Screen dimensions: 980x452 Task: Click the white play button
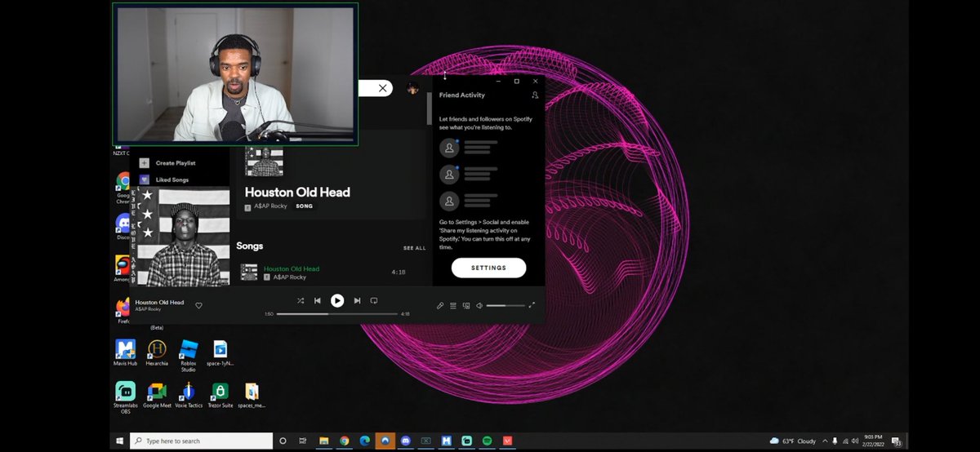pos(337,301)
